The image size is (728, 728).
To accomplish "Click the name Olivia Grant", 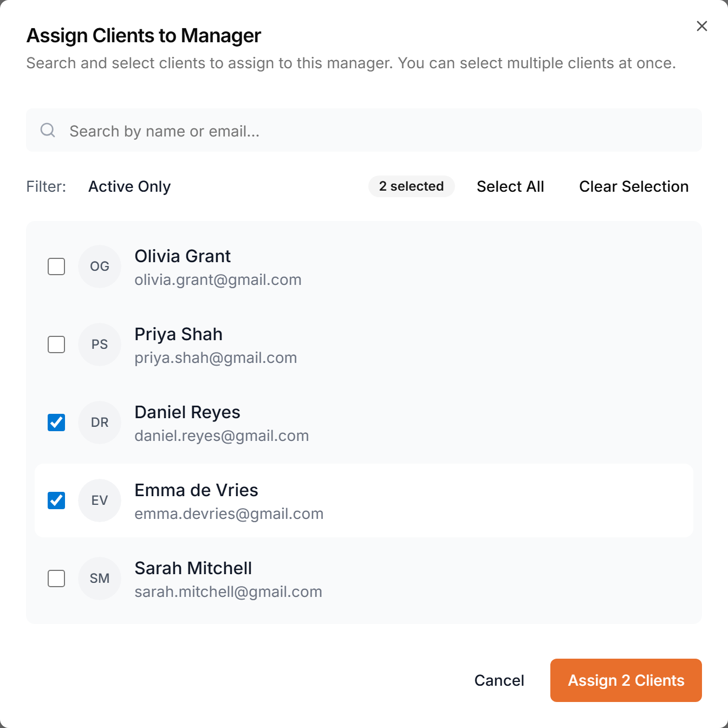I will [183, 256].
